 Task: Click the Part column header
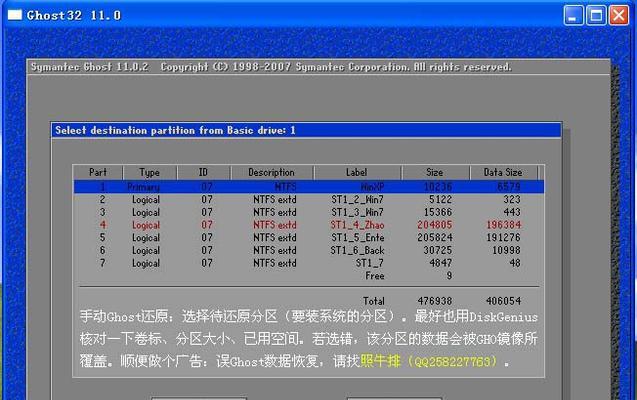pyautogui.click(x=98, y=172)
